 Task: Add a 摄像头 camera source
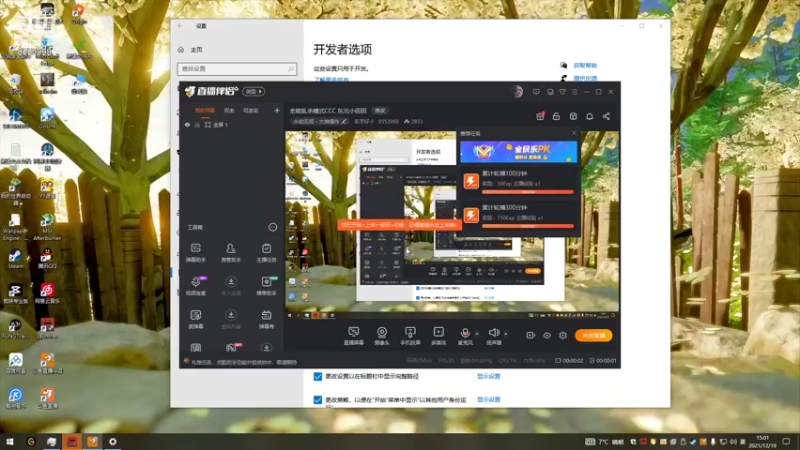[x=382, y=336]
